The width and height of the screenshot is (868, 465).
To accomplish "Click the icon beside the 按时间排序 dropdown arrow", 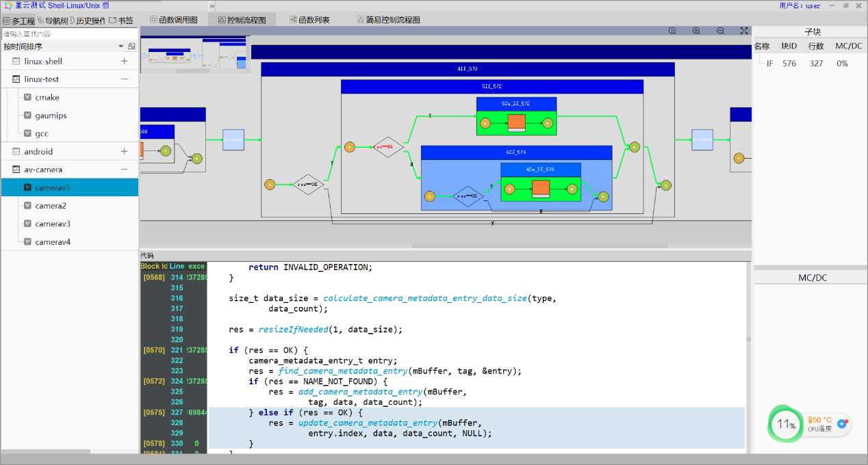I will 131,46.
